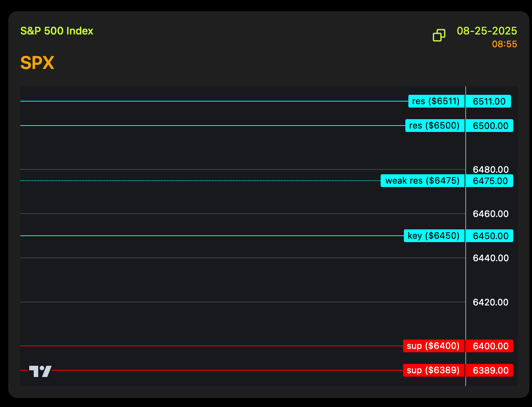Click the weak res ($6475) label
532x407 pixels.
pyautogui.click(x=423, y=181)
